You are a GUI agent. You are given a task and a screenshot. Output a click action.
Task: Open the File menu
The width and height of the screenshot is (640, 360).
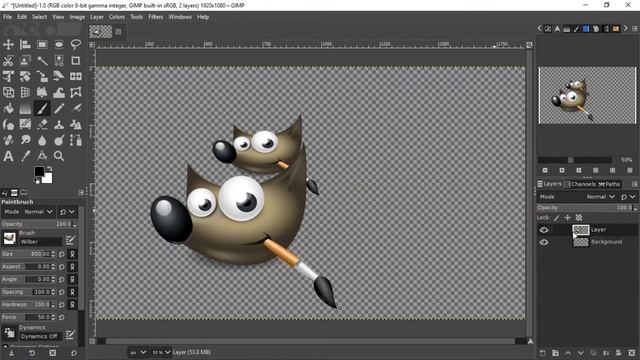(x=7, y=17)
